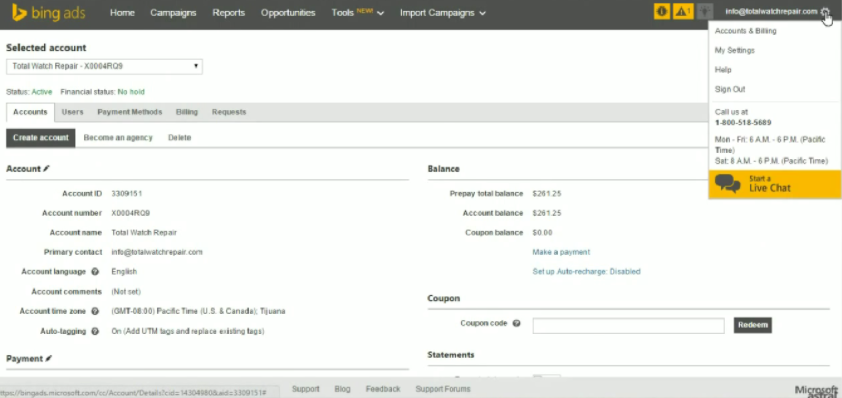Click the phone number 1-800-518-5689
This screenshot has height=398, width=842.
click(x=743, y=122)
